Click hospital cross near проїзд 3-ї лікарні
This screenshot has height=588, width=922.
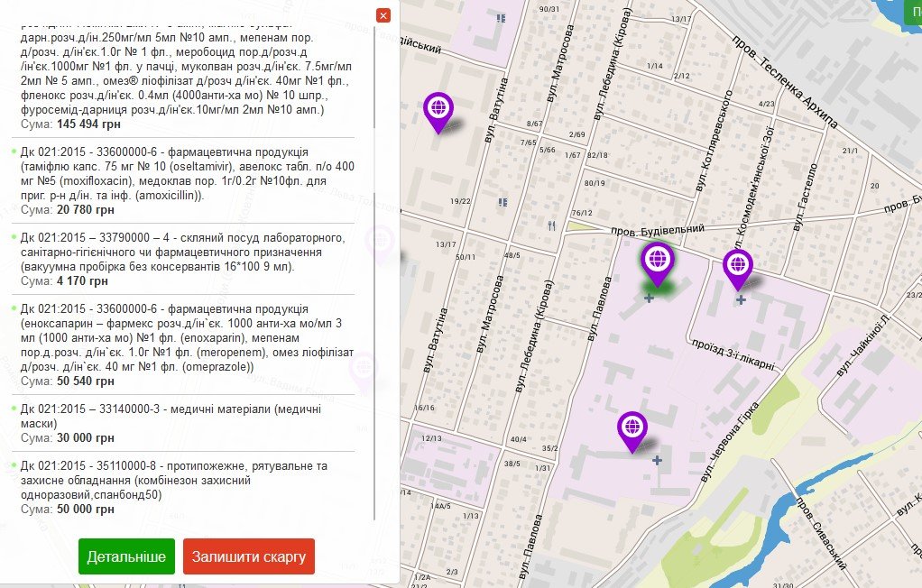[x=741, y=299]
